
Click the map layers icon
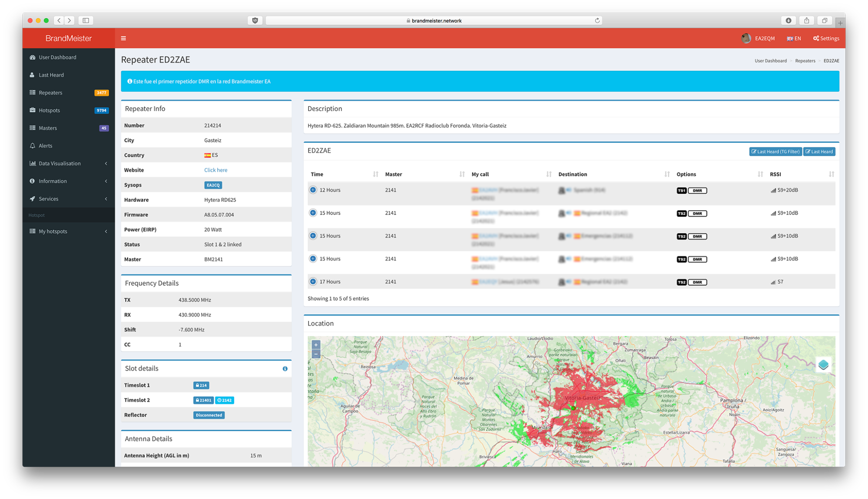823,365
